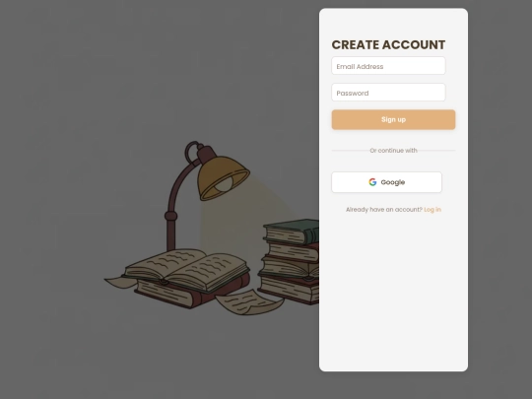Select the open book illustration
Screen dimensions: 532x399
186,270
